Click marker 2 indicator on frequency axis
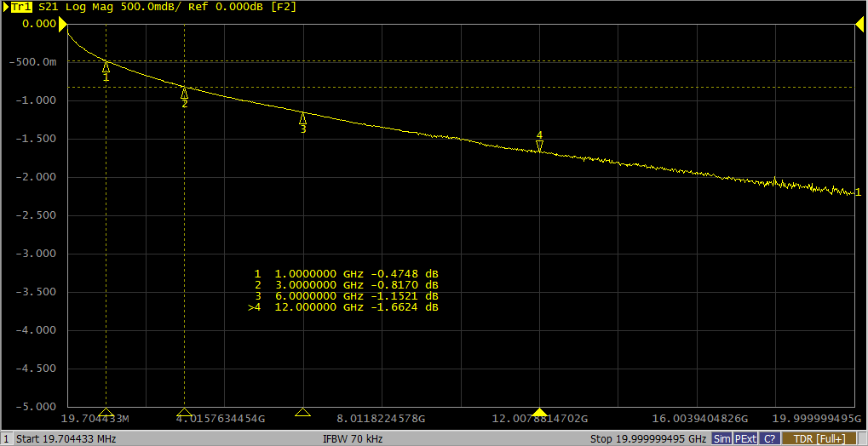Screen dimensions: 868x446 (x=184, y=412)
